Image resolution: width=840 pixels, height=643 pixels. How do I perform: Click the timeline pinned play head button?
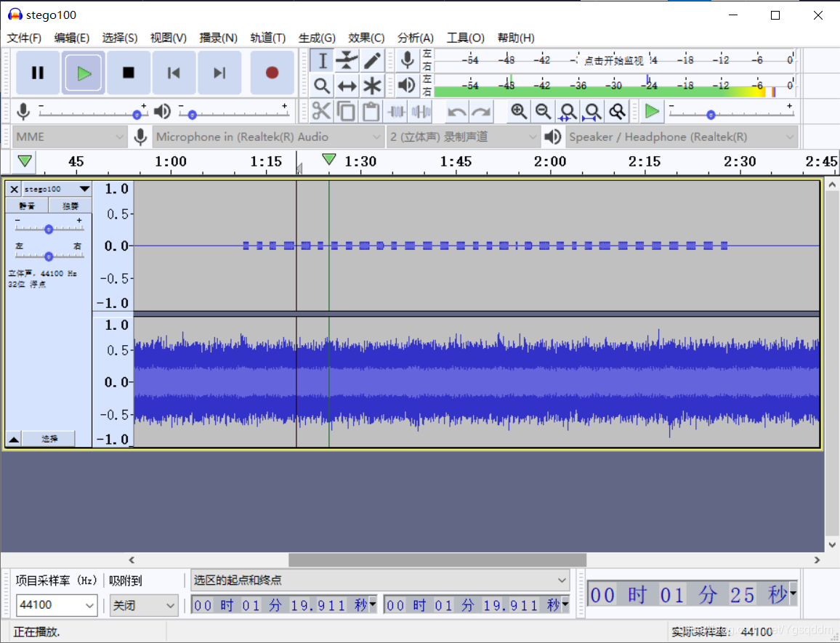coord(24,162)
